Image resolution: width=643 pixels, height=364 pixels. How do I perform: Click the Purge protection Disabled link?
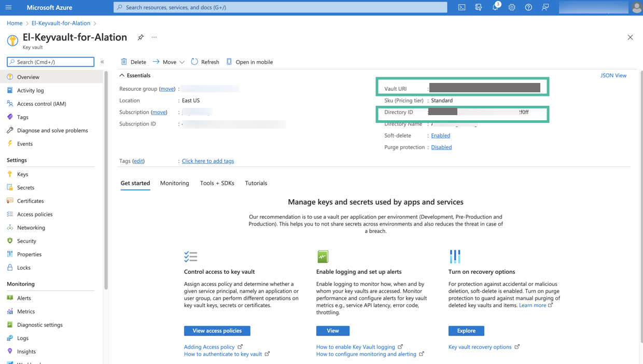(441, 147)
